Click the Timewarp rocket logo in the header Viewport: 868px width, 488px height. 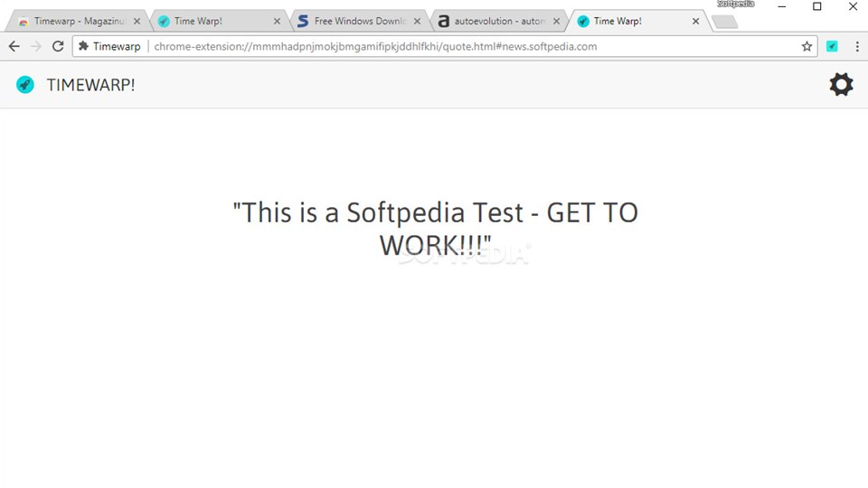25,85
